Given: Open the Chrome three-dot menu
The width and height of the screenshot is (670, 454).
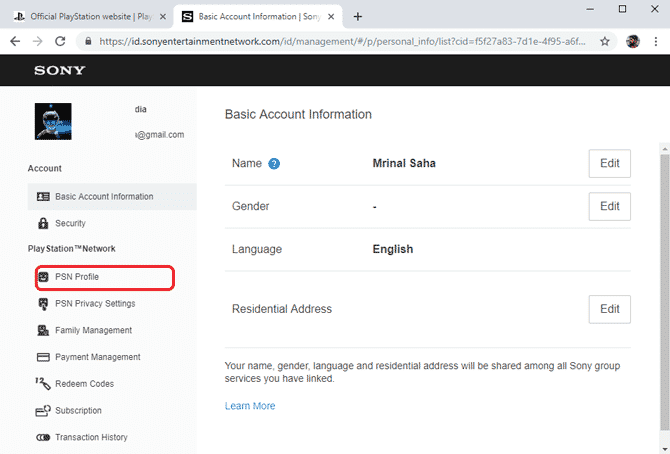Looking at the screenshot, I should click(x=656, y=41).
